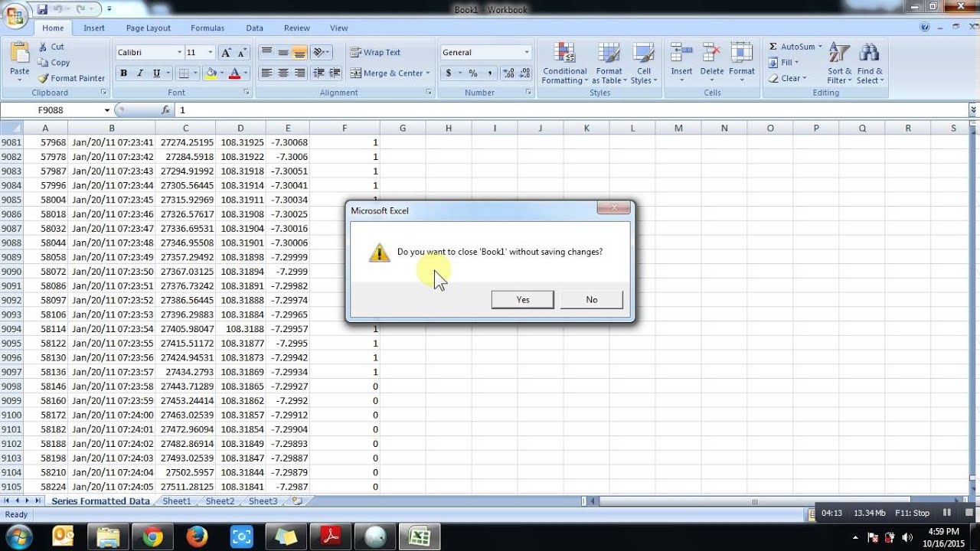Switch to the Insert ribbon tab
Image resolution: width=980 pixels, height=551 pixels.
(x=94, y=28)
